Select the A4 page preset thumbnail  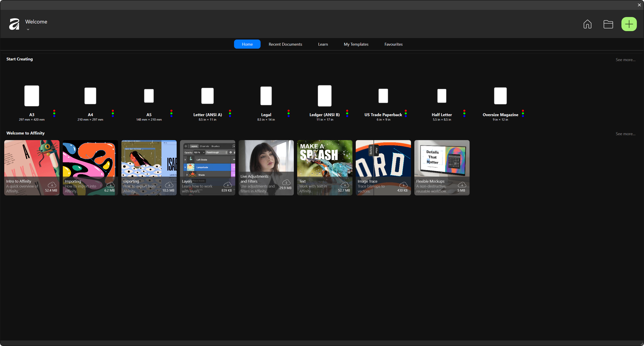coord(90,96)
